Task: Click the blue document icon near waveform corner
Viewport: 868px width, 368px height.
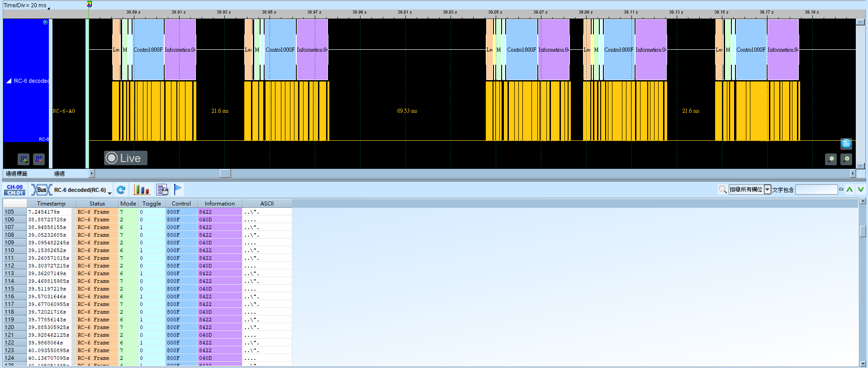Action: tap(846, 143)
